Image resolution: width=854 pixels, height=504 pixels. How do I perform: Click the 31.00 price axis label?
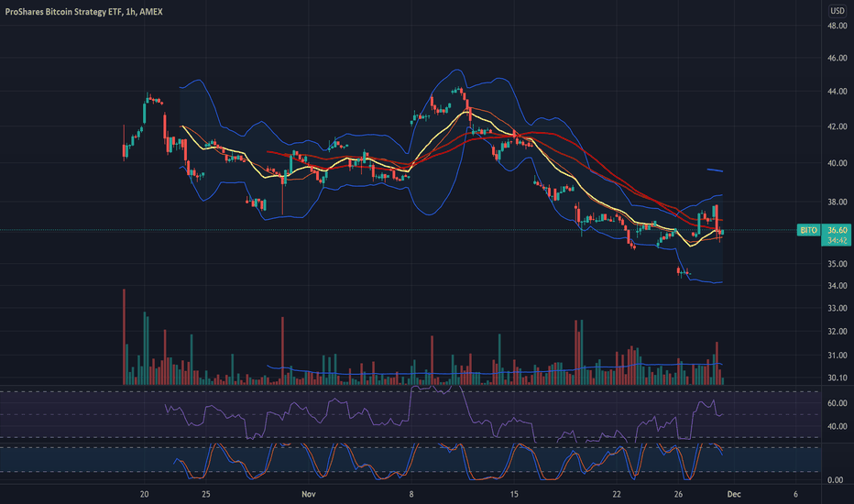[x=838, y=356]
